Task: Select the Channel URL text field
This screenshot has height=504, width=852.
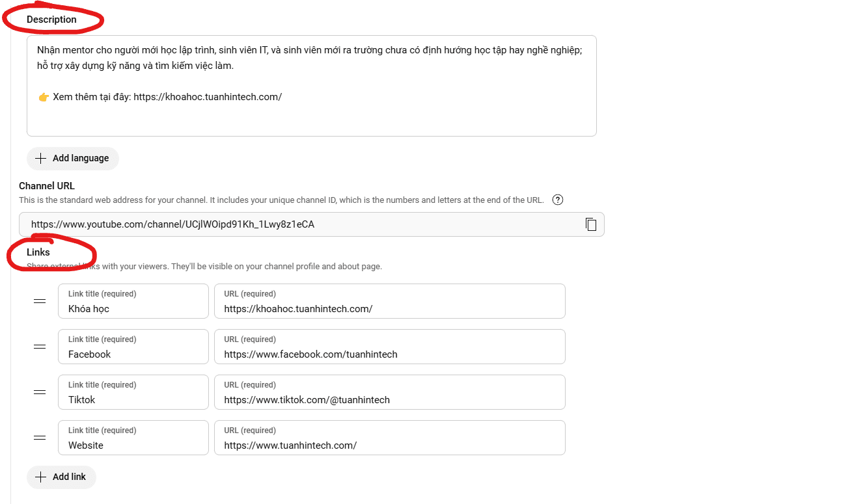Action: (299, 224)
